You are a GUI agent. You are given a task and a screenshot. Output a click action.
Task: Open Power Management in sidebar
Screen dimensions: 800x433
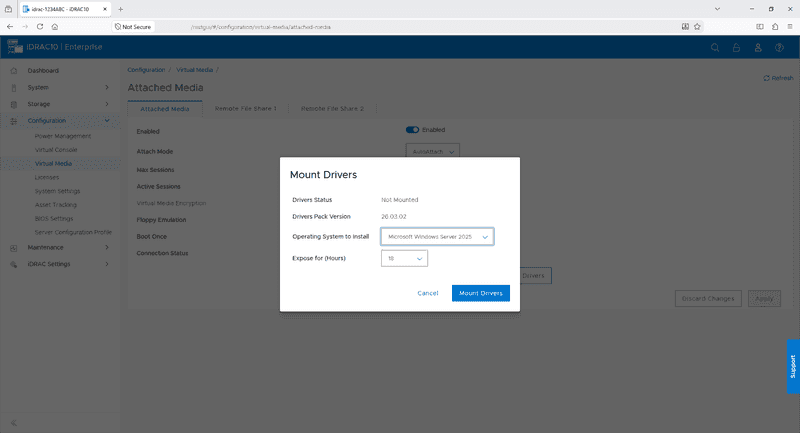(x=63, y=136)
